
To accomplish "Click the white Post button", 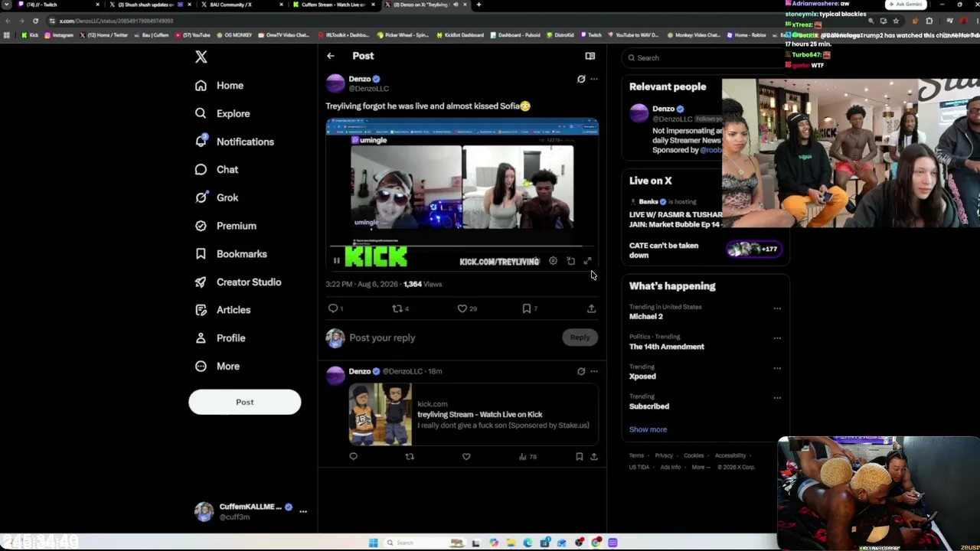I will [x=245, y=402].
